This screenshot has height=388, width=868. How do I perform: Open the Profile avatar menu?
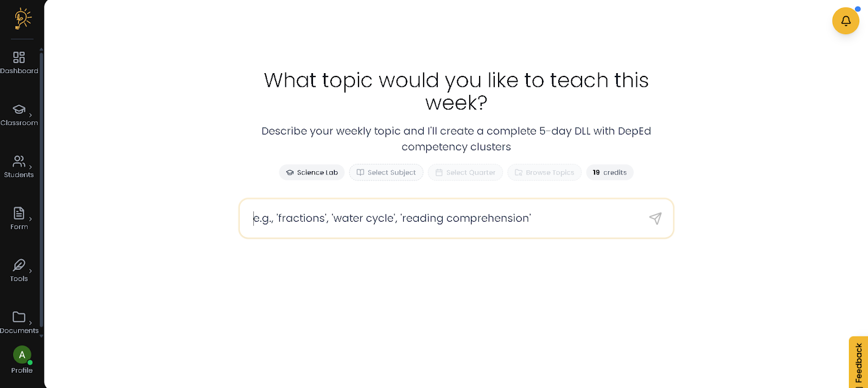(x=22, y=355)
